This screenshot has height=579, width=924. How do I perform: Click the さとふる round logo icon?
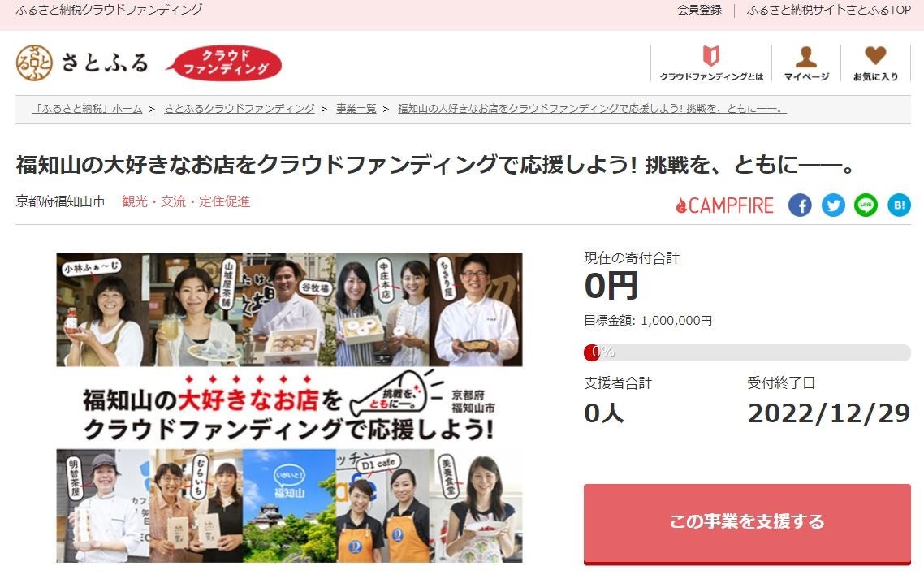34,63
